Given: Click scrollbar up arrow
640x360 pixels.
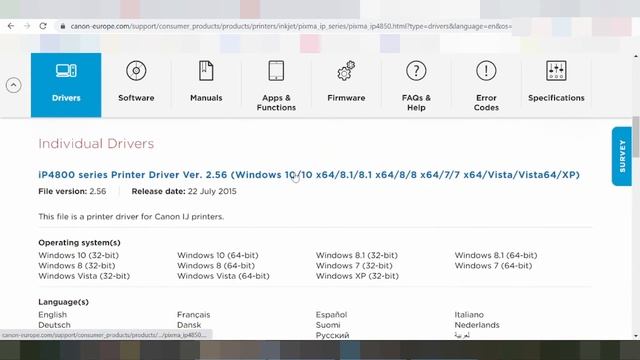Looking at the screenshot, I should point(636,56).
